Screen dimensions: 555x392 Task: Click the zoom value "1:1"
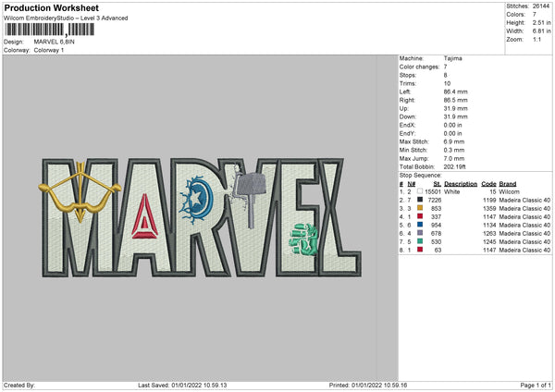pos(536,39)
